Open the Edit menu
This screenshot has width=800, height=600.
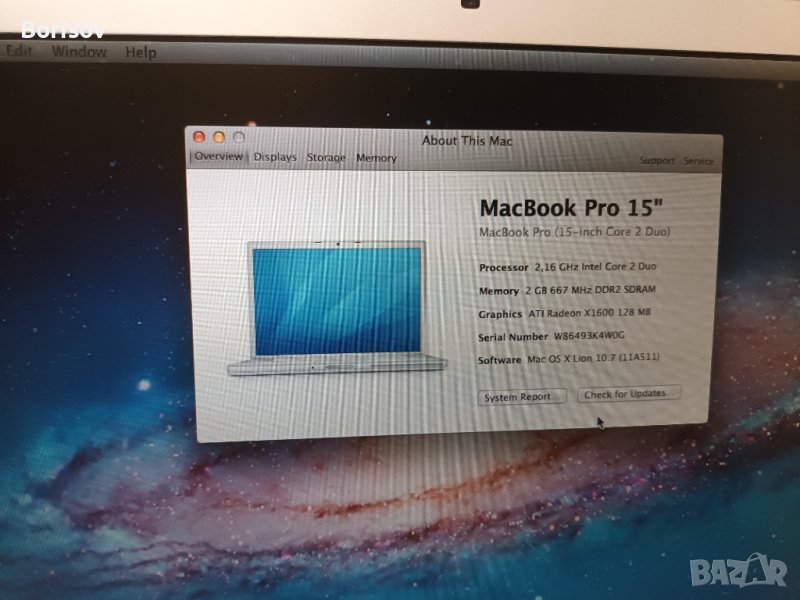(19, 51)
